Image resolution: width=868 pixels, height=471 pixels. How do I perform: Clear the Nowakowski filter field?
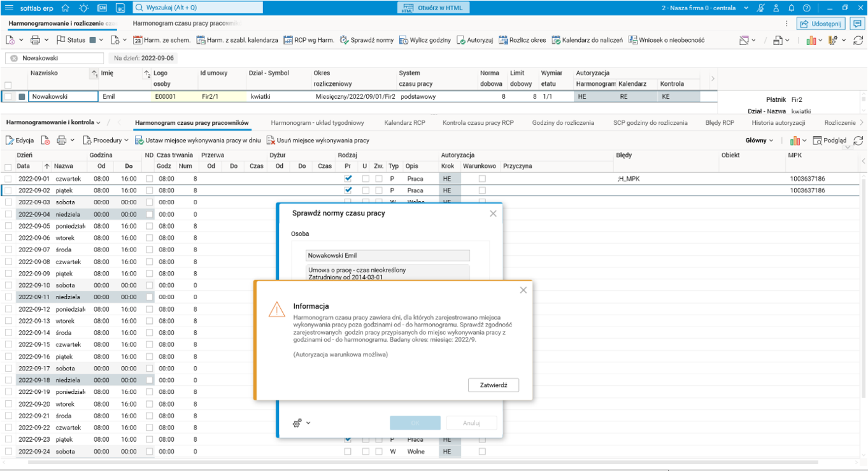pyautogui.click(x=14, y=58)
